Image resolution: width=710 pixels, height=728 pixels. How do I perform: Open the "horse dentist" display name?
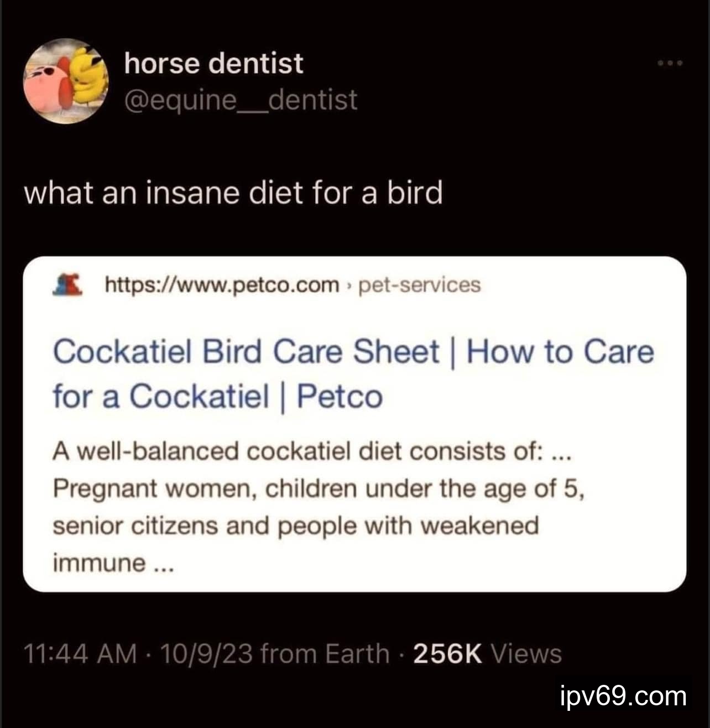point(213,63)
